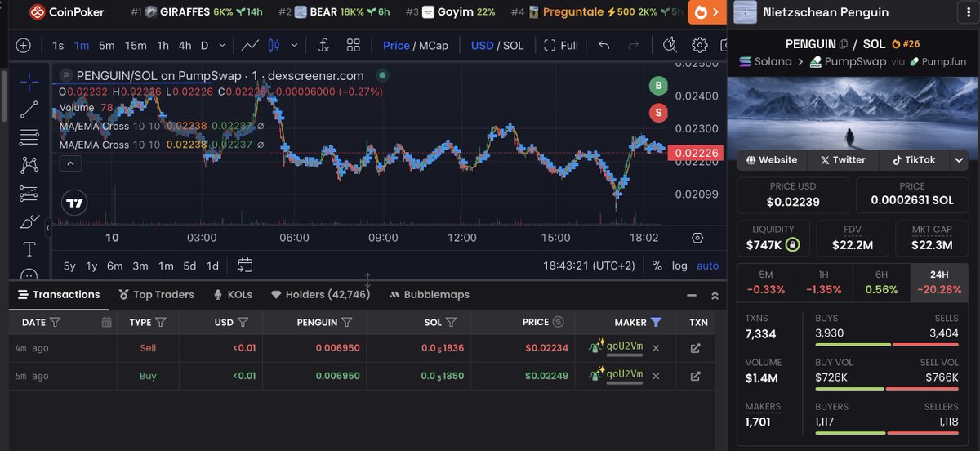Open the chart layout grid selector
980x451 pixels.
[353, 46]
